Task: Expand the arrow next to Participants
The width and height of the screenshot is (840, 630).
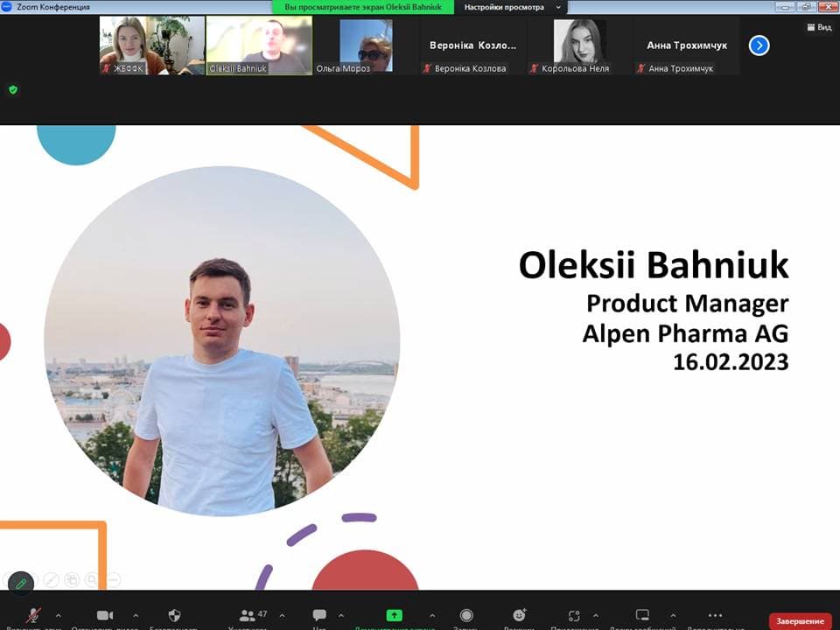Action: pos(283,615)
